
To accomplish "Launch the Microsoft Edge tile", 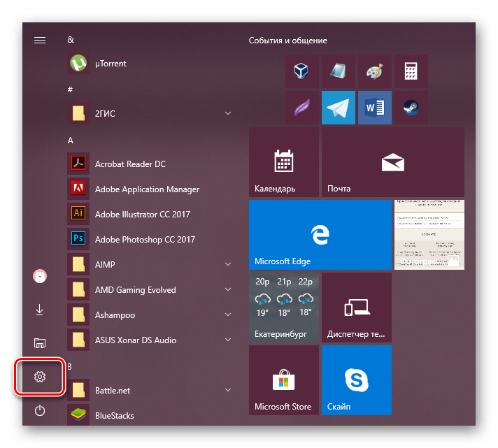I will (x=320, y=235).
